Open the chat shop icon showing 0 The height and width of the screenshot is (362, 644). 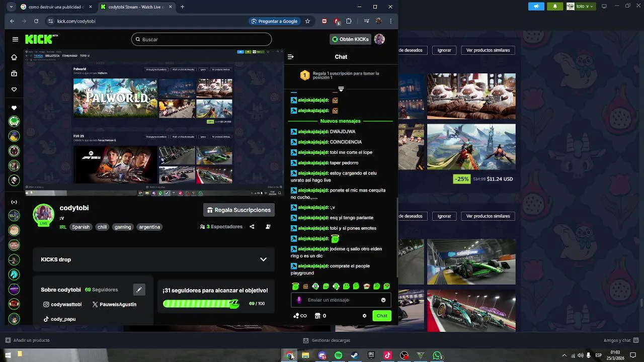click(320, 316)
